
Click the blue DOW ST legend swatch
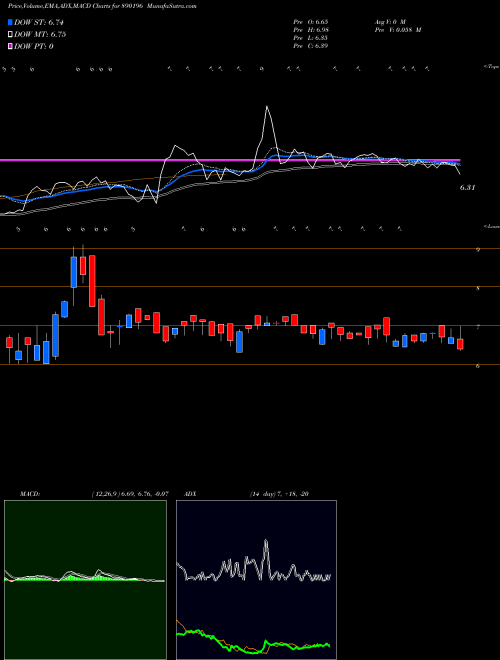pos(10,22)
